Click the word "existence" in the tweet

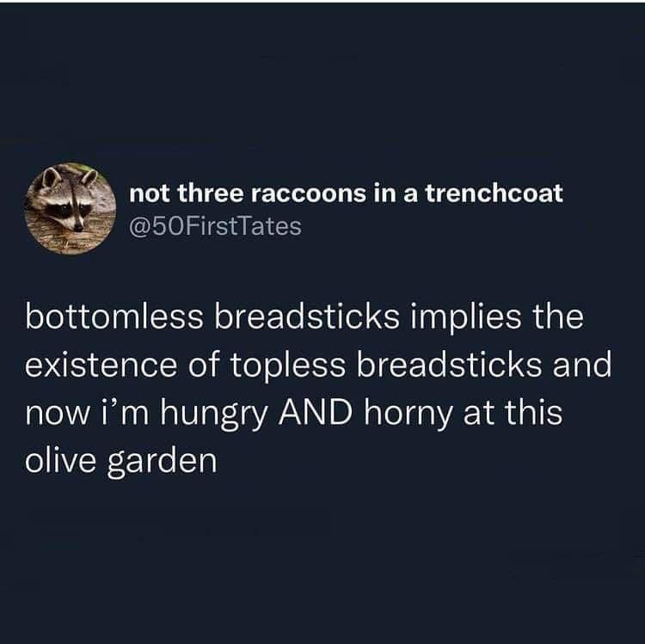[101, 365]
